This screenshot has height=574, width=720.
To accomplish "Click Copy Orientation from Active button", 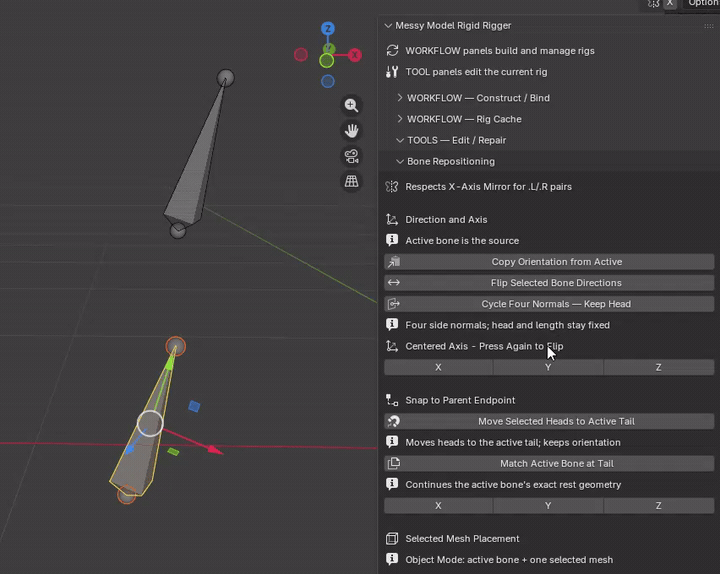I will pos(549,262).
